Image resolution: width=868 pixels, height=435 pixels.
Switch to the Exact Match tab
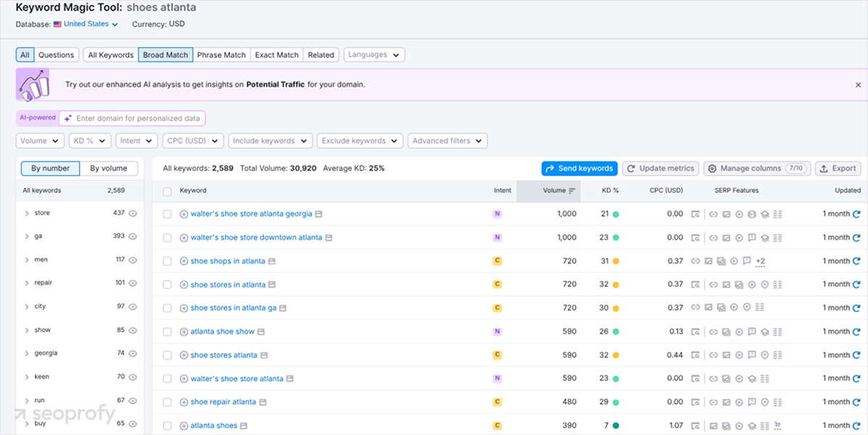point(276,54)
